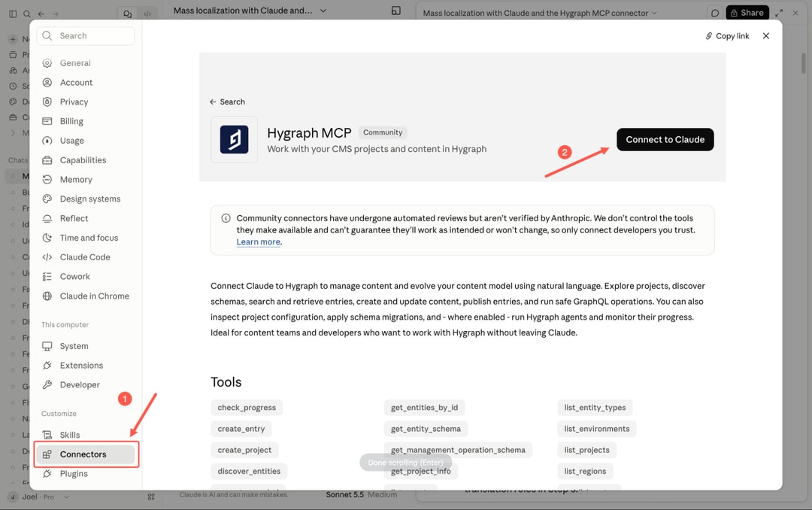Click the list_entity_types tool chip
The height and width of the screenshot is (510, 812).
click(595, 408)
